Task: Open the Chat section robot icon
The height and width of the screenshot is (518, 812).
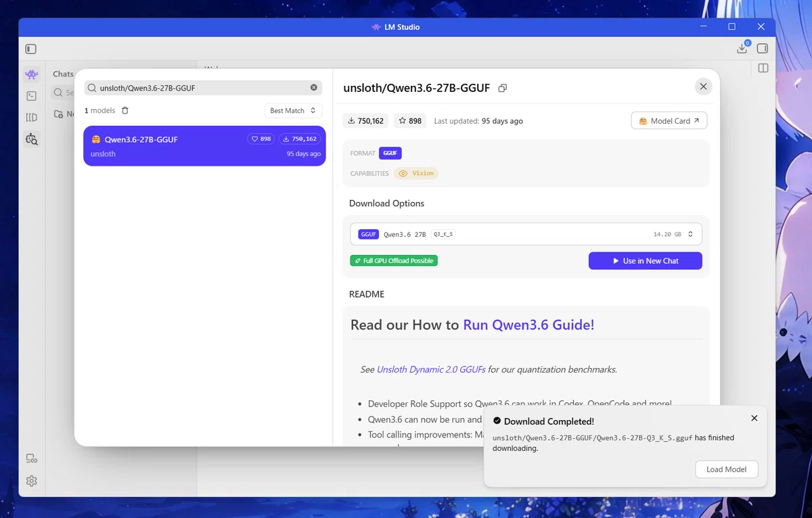Action: tap(31, 74)
